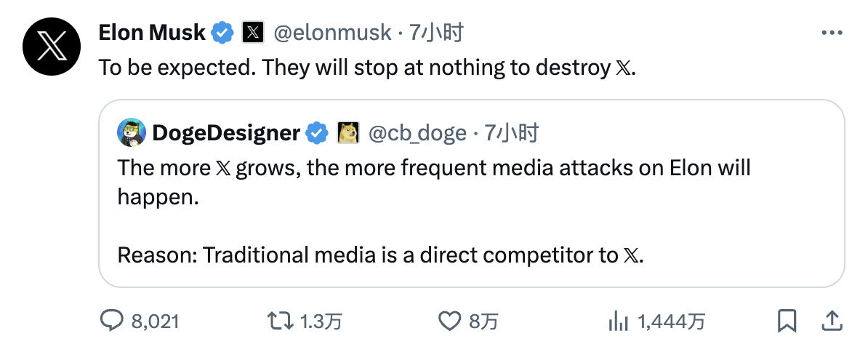Bookmark this tweet
The height and width of the screenshot is (352, 868).
787,321
